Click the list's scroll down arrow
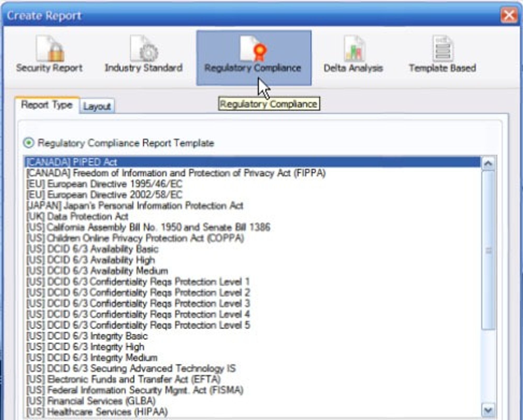The height and width of the screenshot is (420, 523). click(x=488, y=410)
